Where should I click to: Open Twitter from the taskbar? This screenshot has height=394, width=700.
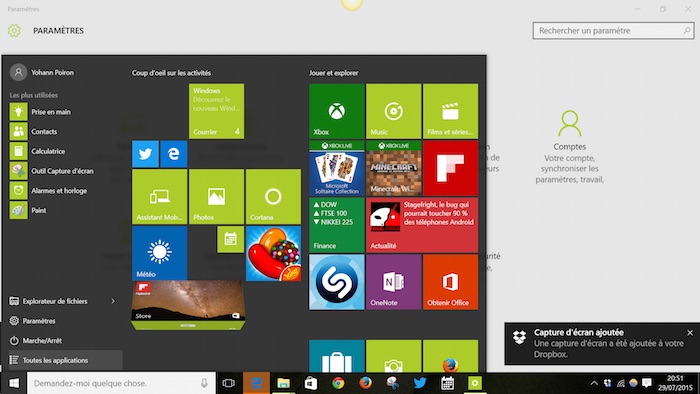[x=420, y=383]
